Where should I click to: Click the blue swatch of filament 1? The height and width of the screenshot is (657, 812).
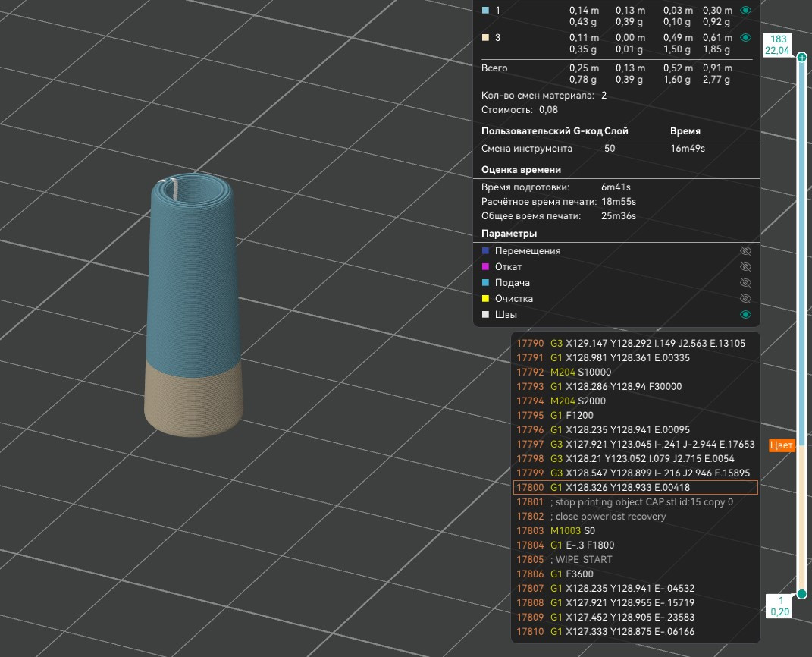pyautogui.click(x=485, y=11)
